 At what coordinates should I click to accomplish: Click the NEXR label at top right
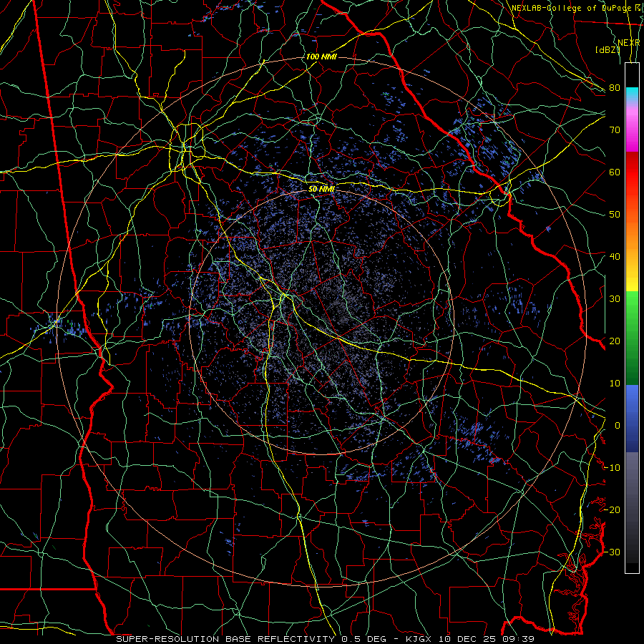coord(629,43)
